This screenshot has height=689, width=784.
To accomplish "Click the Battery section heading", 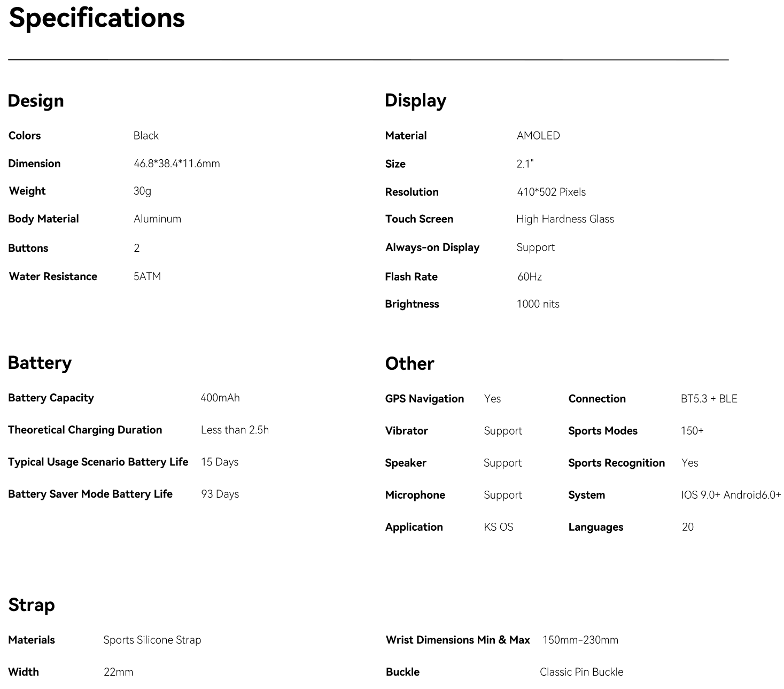I will tap(40, 363).
